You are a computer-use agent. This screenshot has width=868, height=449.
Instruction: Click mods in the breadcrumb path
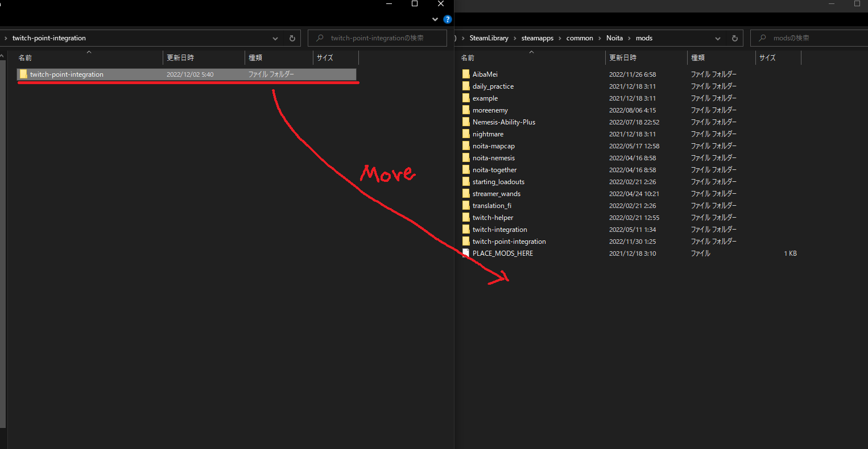point(644,38)
